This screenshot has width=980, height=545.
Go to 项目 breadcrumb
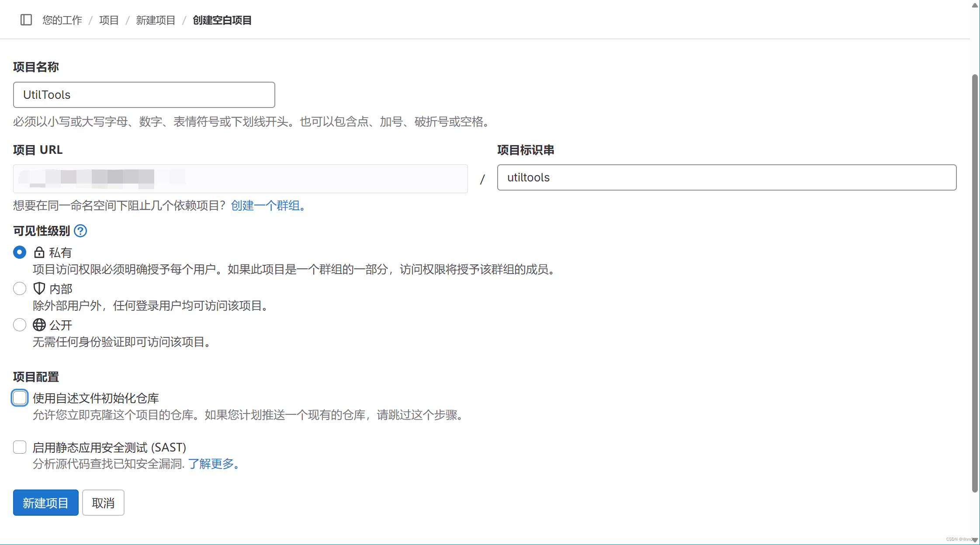coord(109,20)
